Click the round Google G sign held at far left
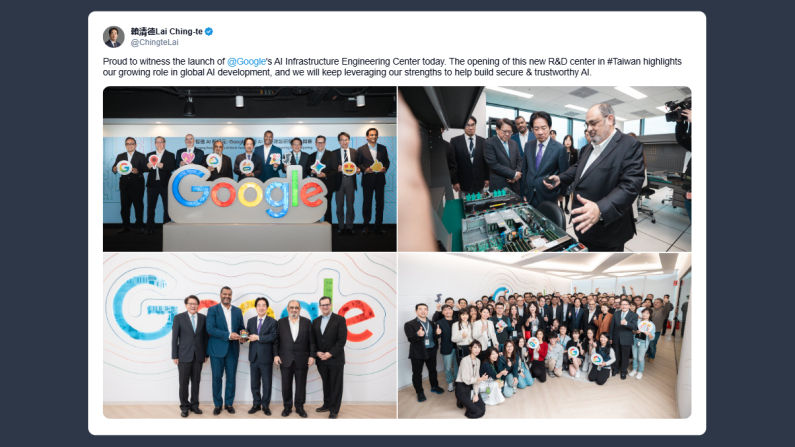Viewport: 795px width, 447px height. coord(124,168)
